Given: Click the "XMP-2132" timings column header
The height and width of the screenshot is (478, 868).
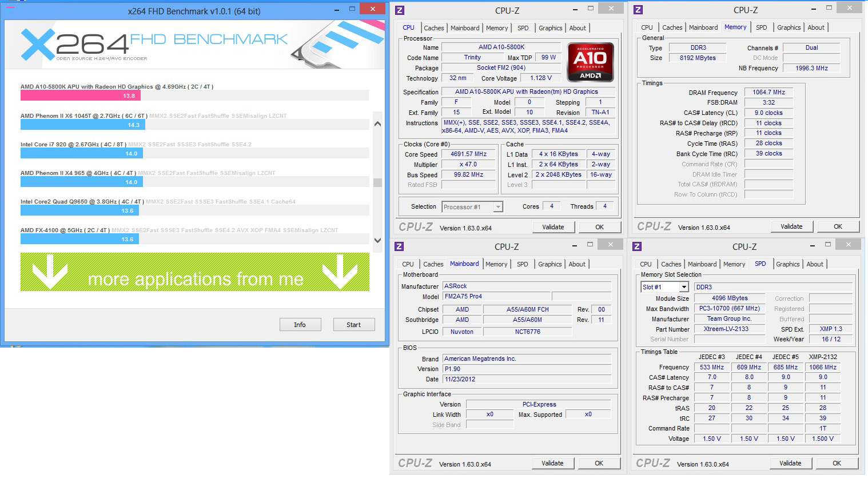Looking at the screenshot, I should coord(823,357).
